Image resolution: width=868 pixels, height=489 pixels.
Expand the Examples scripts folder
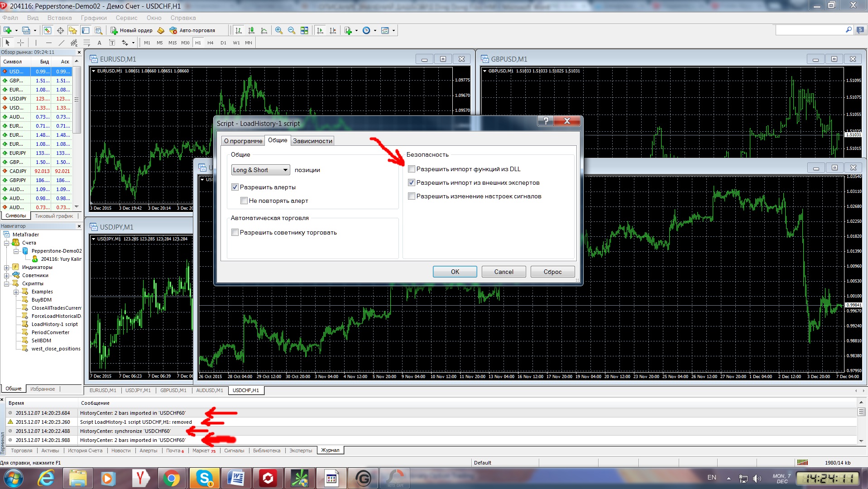[x=16, y=292]
